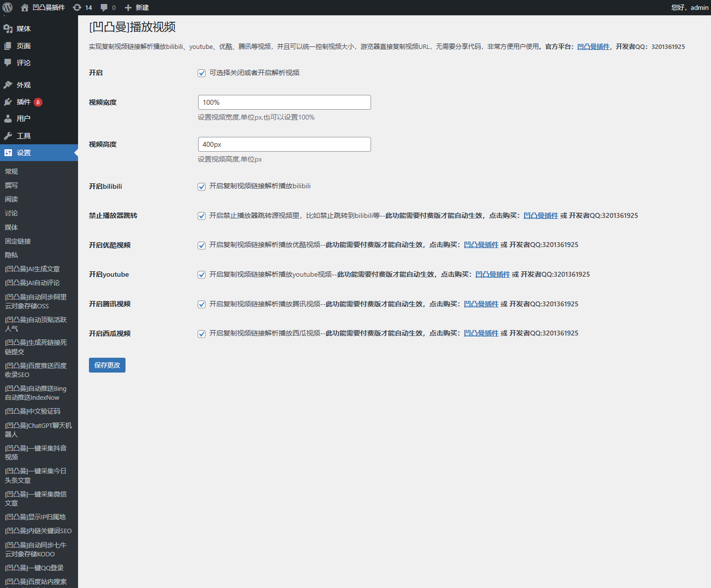Open [凹凸曼]生成死链接死链提交 submenu
Viewport: 711px width, 588px height.
[x=36, y=347]
